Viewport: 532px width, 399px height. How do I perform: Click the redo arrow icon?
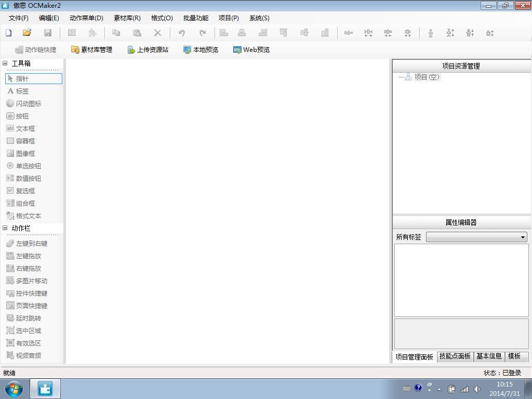click(203, 33)
